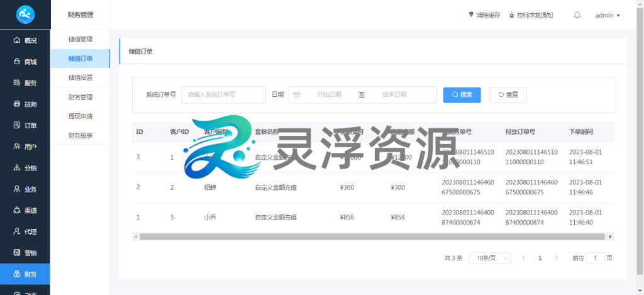Click 清除缓存 in the top bar

pyautogui.click(x=485, y=15)
